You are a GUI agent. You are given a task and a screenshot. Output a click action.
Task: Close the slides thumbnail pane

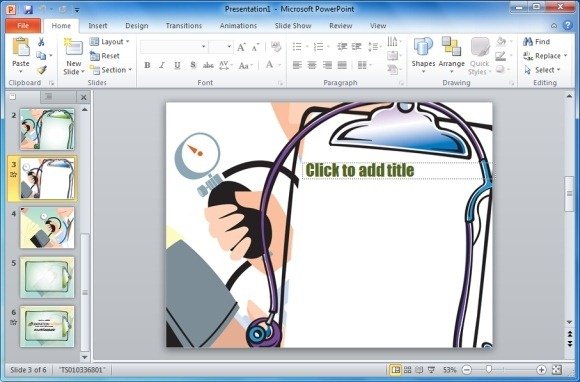point(84,97)
